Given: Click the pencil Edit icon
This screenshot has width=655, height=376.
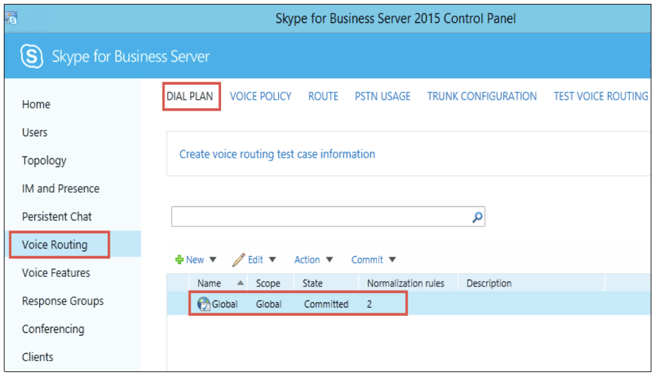Looking at the screenshot, I should point(239,259).
